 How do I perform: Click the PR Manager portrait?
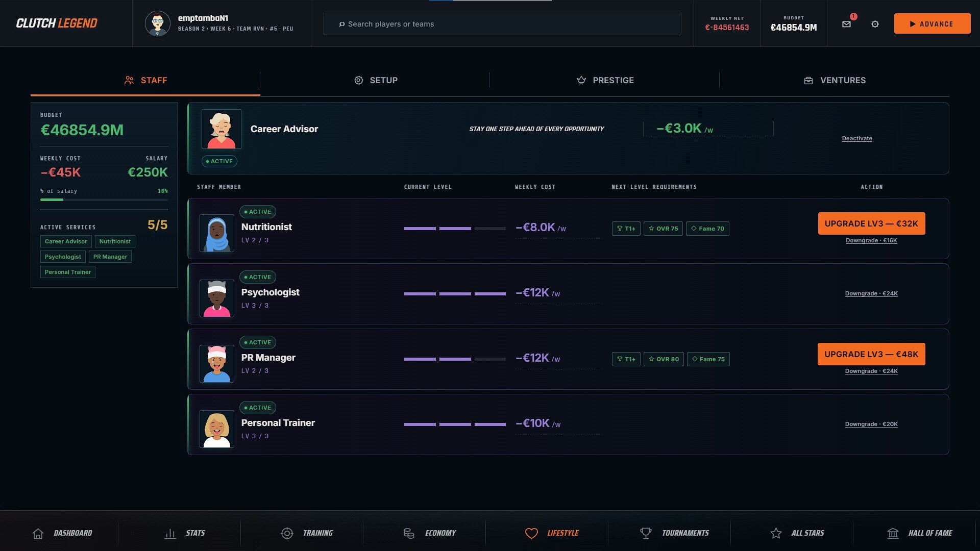217,364
